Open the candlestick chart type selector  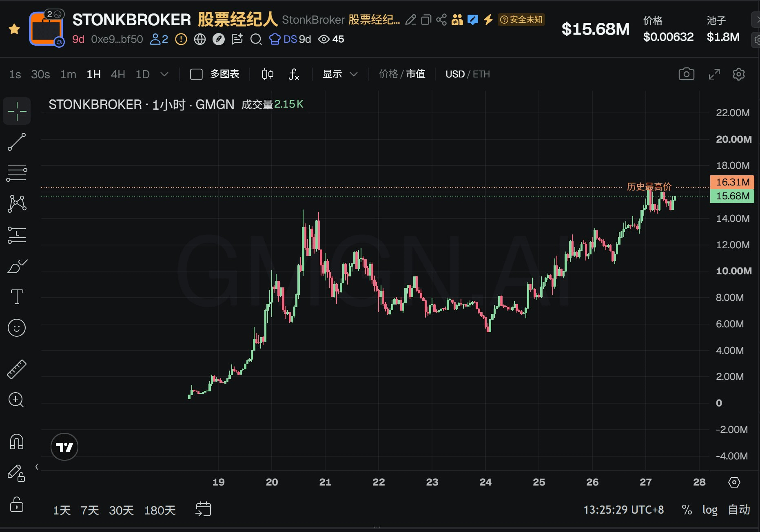(268, 74)
